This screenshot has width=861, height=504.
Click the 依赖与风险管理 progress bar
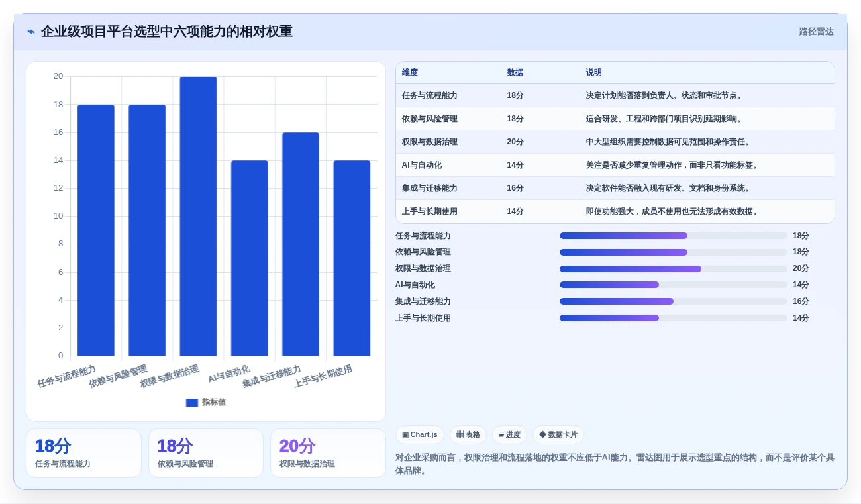674,252
